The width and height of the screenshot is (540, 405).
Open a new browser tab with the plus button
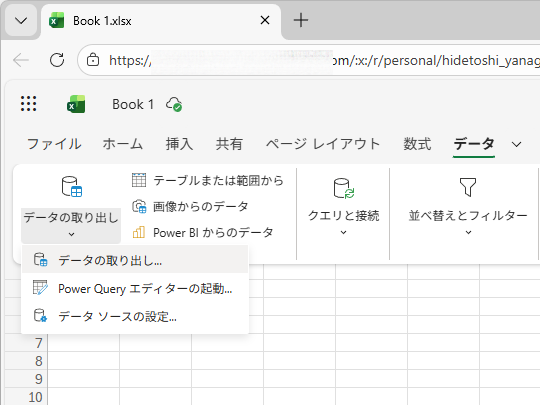click(x=301, y=20)
